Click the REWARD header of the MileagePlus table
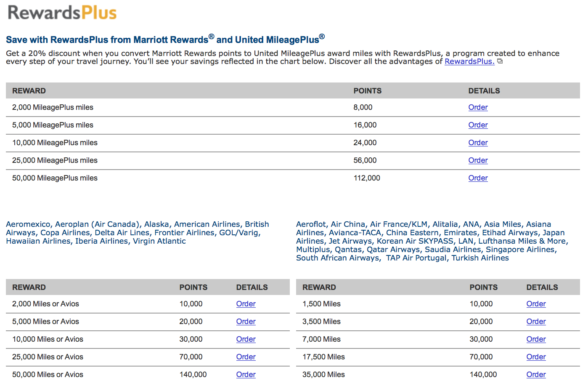Screen dimensions: 588x388 pos(29,91)
